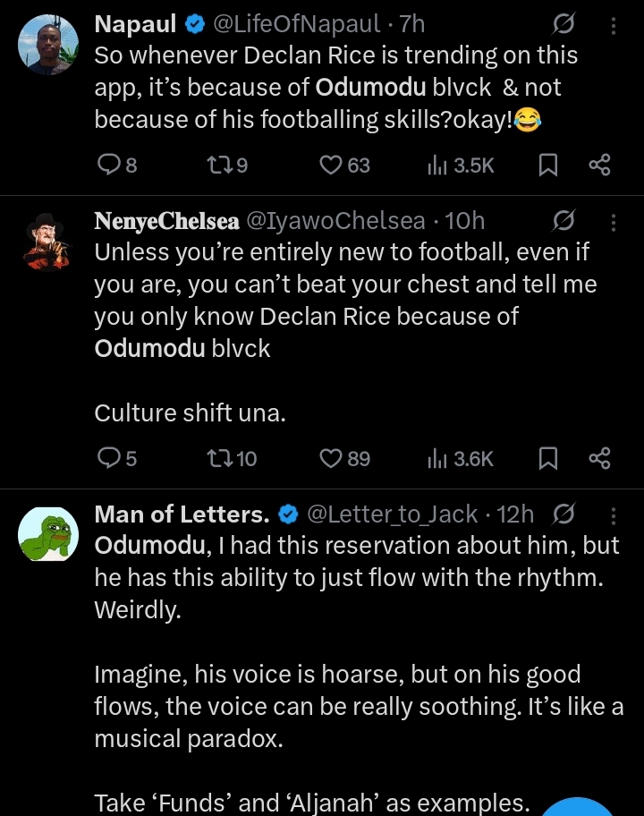Open more options on Napaul's tweet
This screenshot has height=816, width=644.
(x=614, y=25)
